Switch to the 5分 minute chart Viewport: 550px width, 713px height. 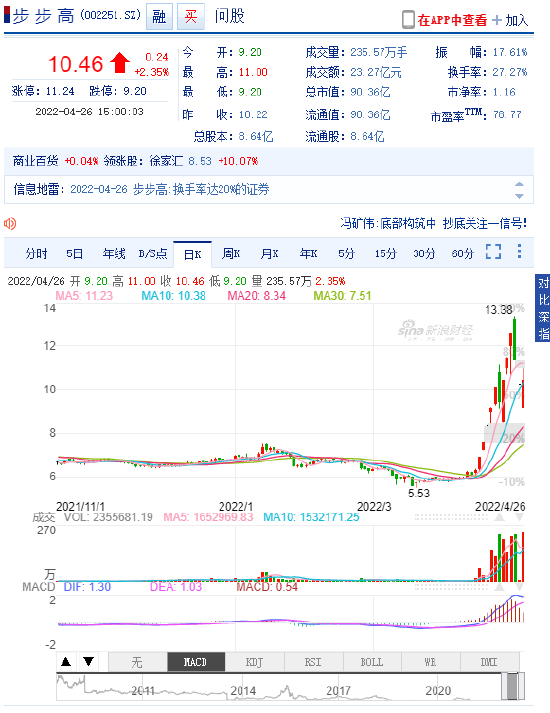pos(346,253)
